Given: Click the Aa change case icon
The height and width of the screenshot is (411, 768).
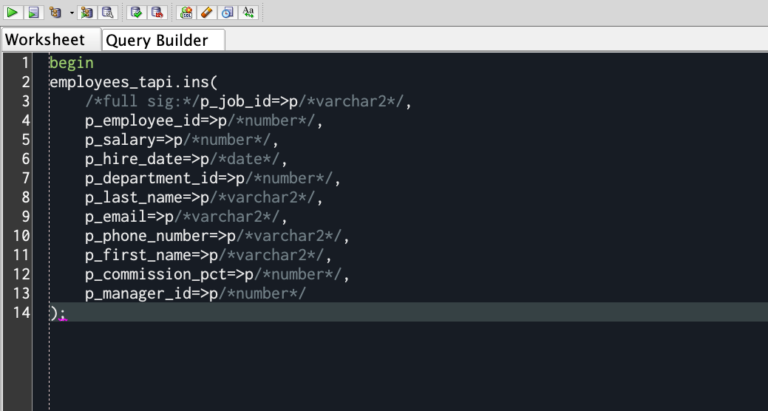Looking at the screenshot, I should 248,12.
